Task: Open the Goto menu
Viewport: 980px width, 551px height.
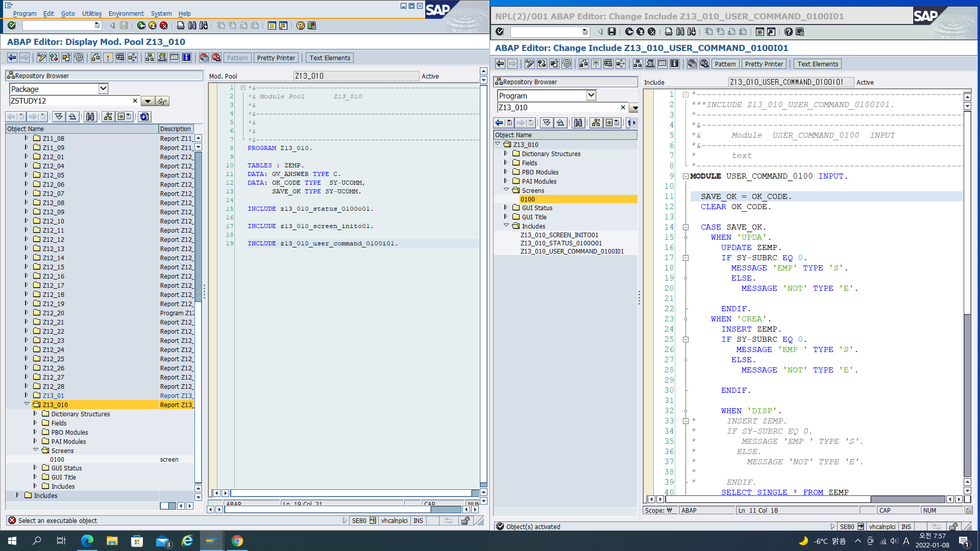Action: click(x=68, y=14)
